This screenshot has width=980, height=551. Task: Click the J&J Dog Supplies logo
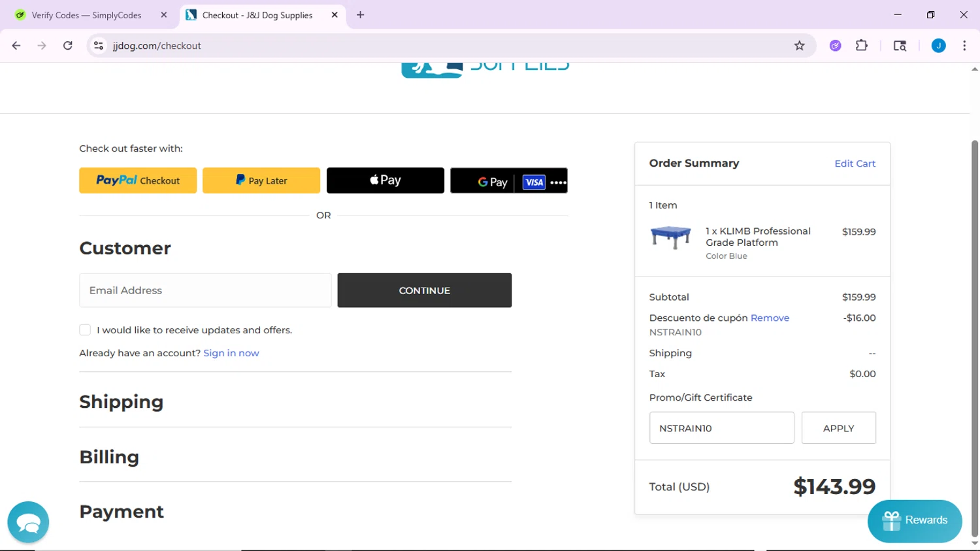(x=485, y=70)
